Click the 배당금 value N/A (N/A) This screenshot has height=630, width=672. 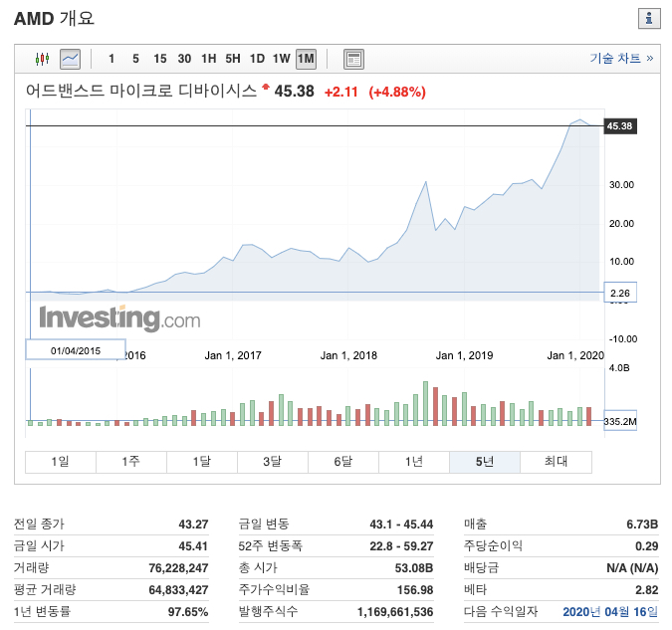click(x=632, y=568)
